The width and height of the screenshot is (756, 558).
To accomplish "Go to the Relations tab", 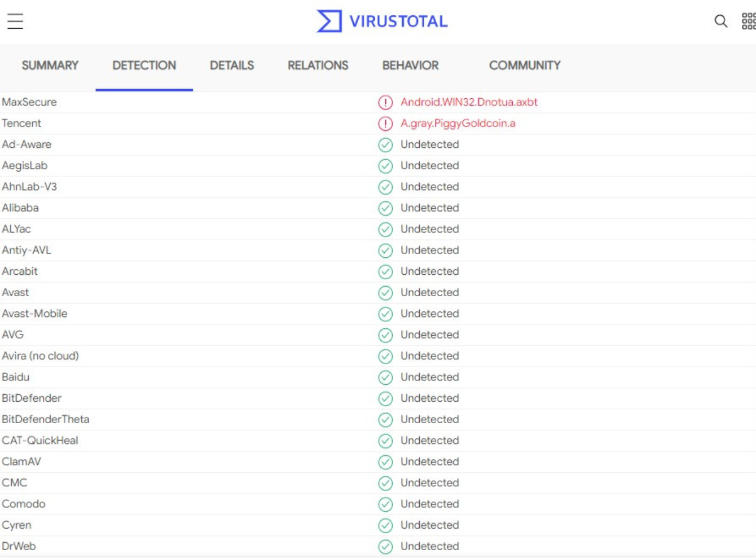I will click(318, 65).
